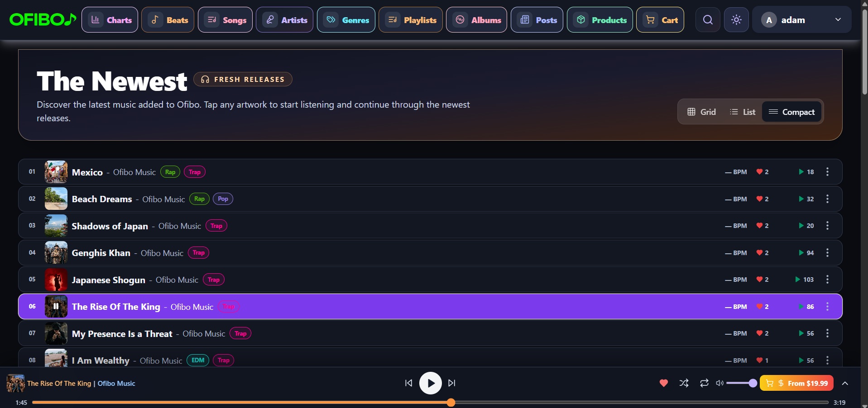868x408 pixels.
Task: Browse the Genres section
Action: [346, 20]
